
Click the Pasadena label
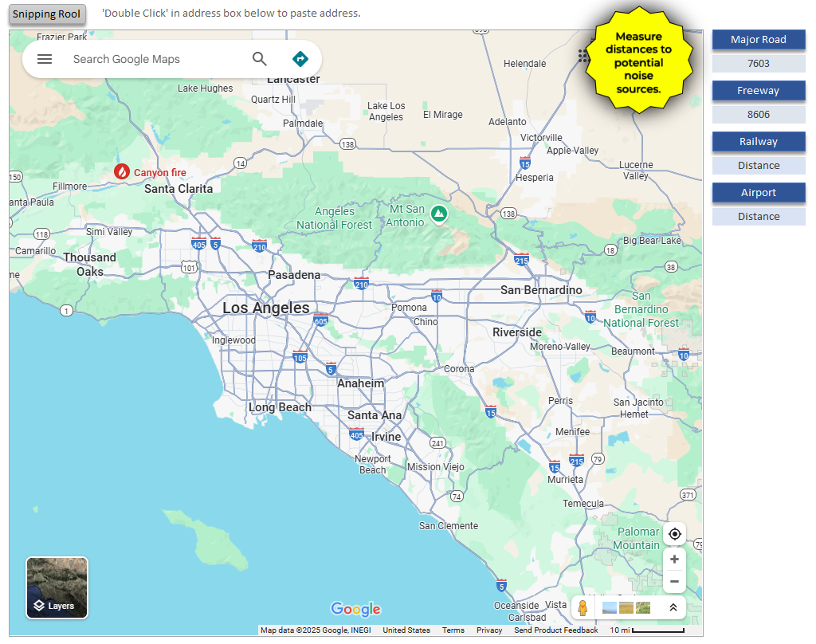(294, 275)
